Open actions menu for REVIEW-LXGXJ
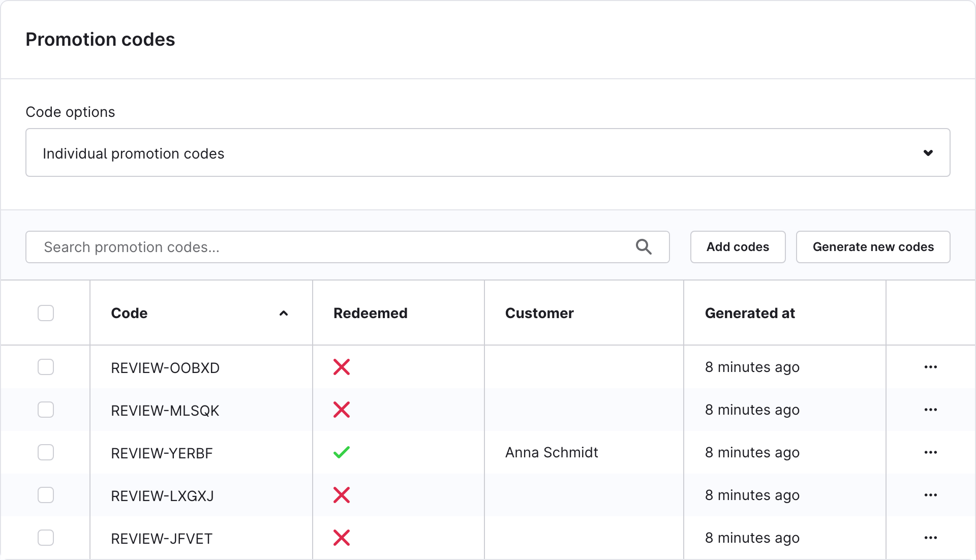976x560 pixels. point(931,495)
